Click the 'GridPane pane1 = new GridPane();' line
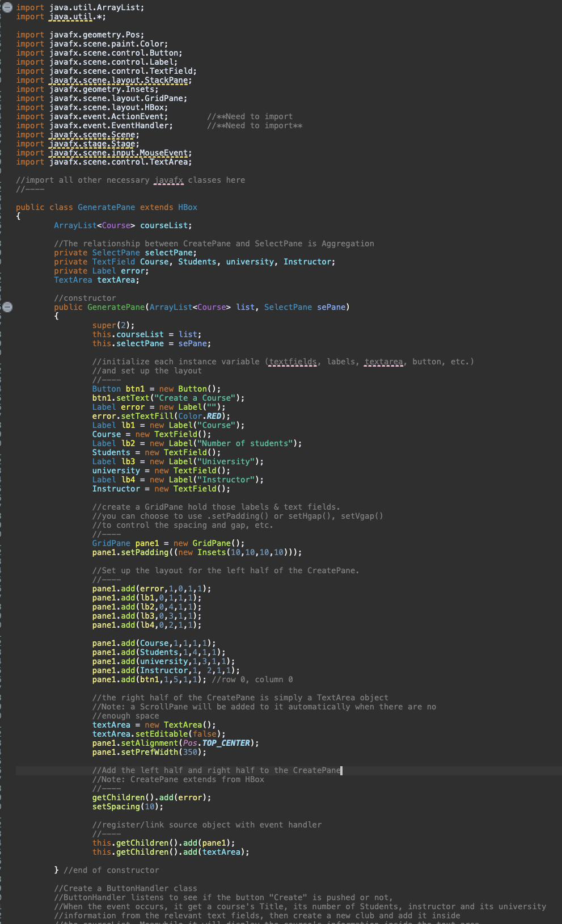 [x=168, y=543]
